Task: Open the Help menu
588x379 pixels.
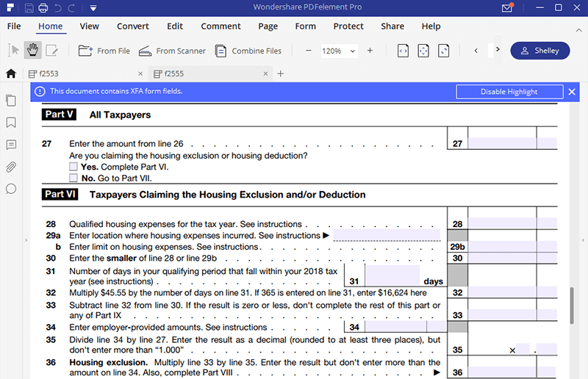Action: [431, 26]
